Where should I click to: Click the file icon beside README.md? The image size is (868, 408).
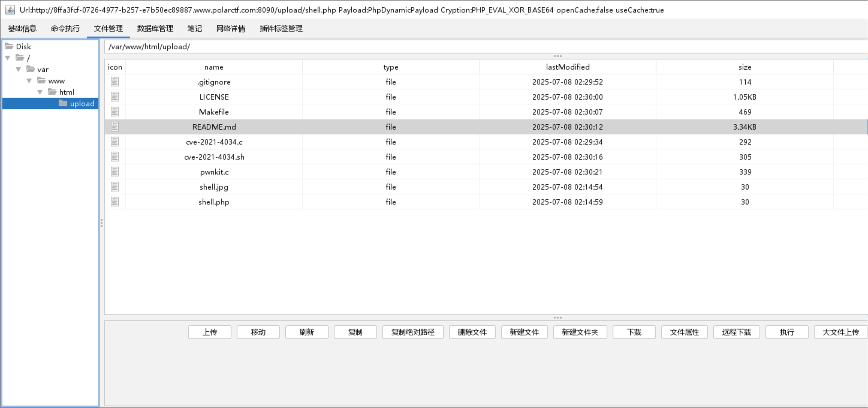[x=115, y=127]
